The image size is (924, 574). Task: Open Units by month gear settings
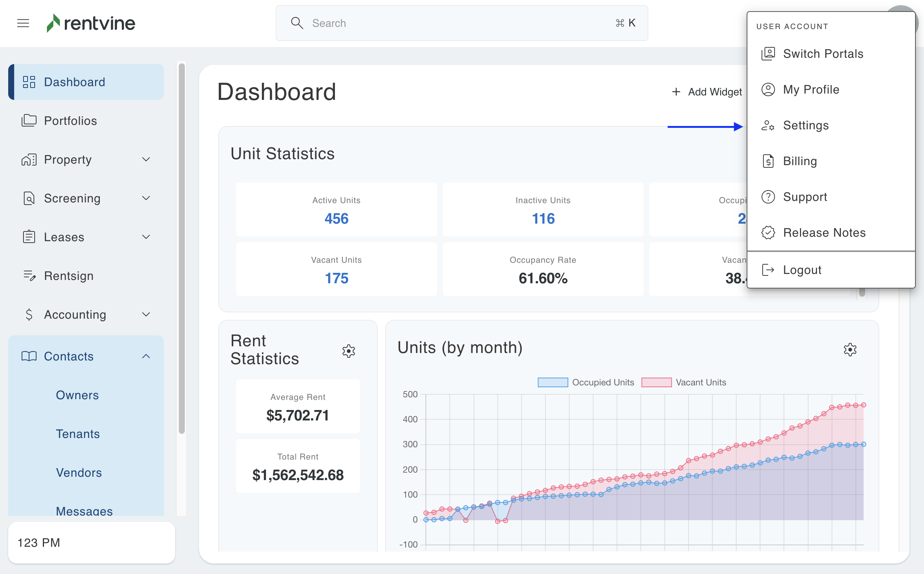[849, 349]
